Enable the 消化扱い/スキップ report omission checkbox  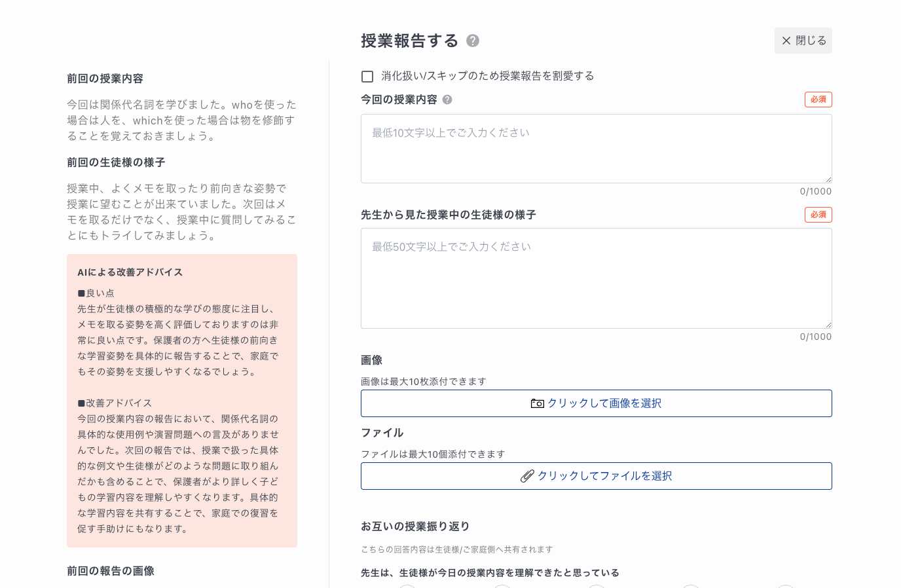coord(367,76)
